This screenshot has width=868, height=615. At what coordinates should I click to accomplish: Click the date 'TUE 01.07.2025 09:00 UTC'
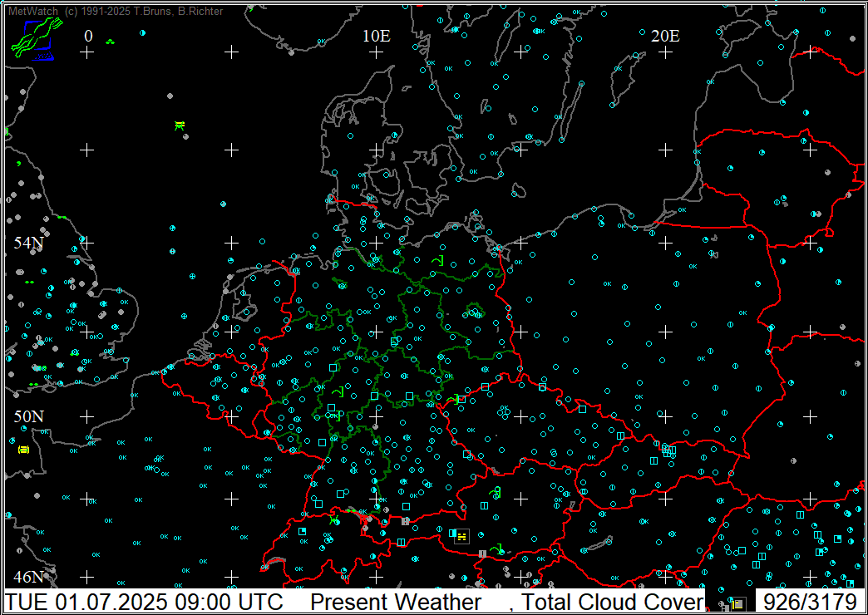click(145, 603)
